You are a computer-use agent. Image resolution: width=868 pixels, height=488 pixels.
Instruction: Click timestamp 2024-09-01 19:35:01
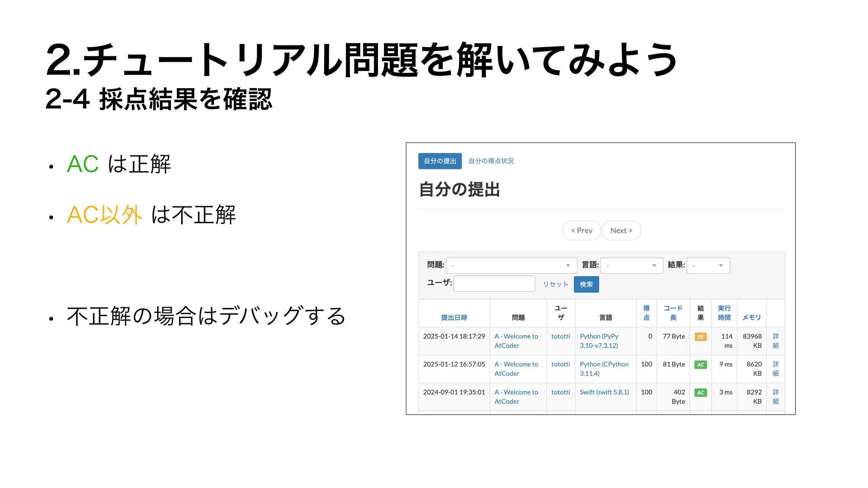(x=454, y=392)
